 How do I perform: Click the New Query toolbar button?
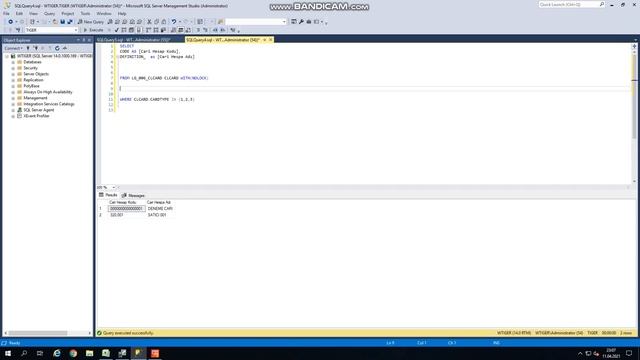(91, 22)
